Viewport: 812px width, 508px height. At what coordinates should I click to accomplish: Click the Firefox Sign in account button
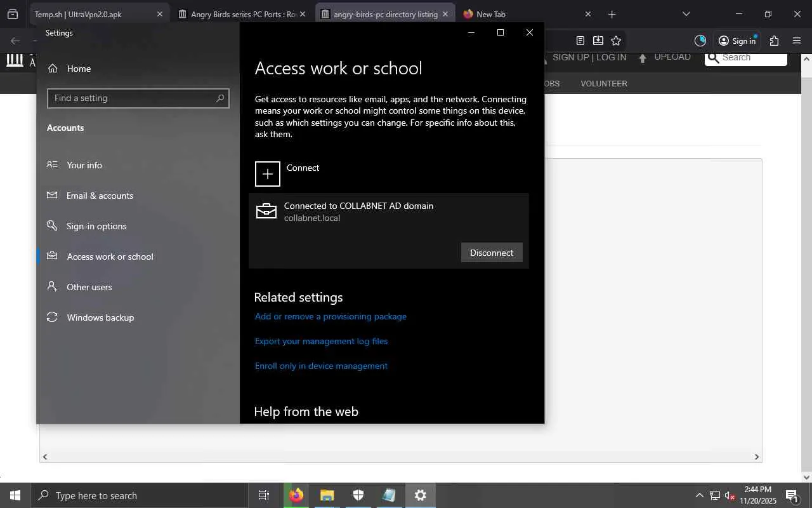pos(737,41)
